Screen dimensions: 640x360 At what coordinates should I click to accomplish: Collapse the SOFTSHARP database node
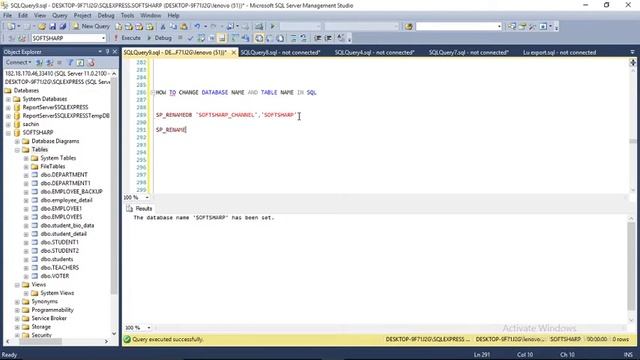pos(8,133)
